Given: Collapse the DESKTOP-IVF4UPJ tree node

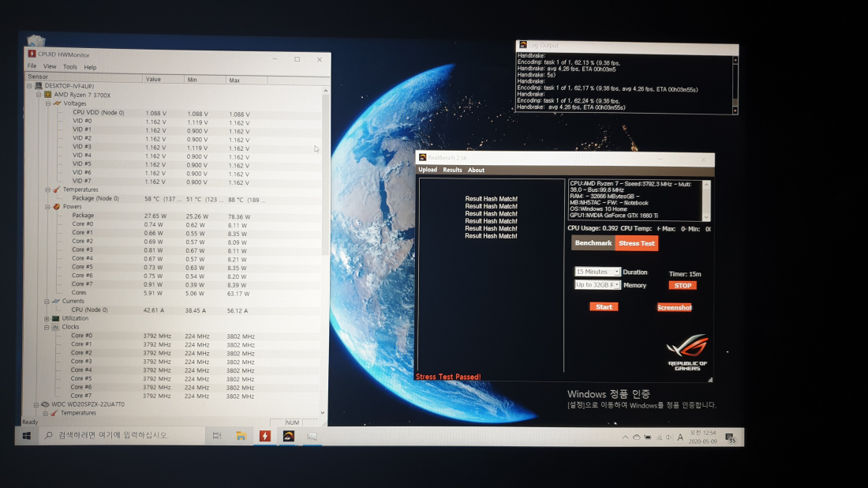Looking at the screenshot, I should tap(29, 86).
